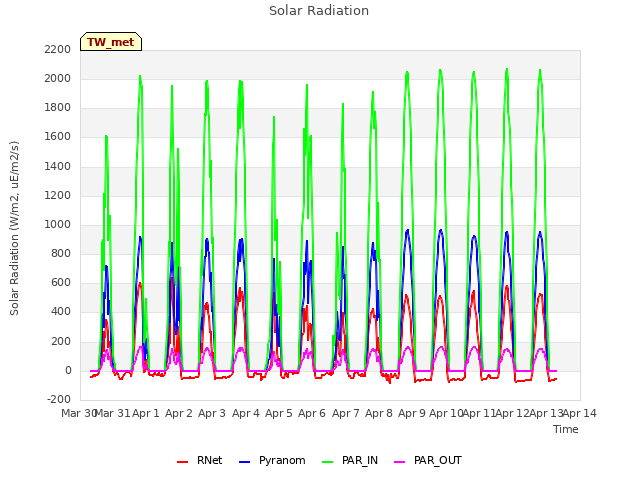
Task: Click the green PAR_IN legend swatch
Action: (x=327, y=462)
